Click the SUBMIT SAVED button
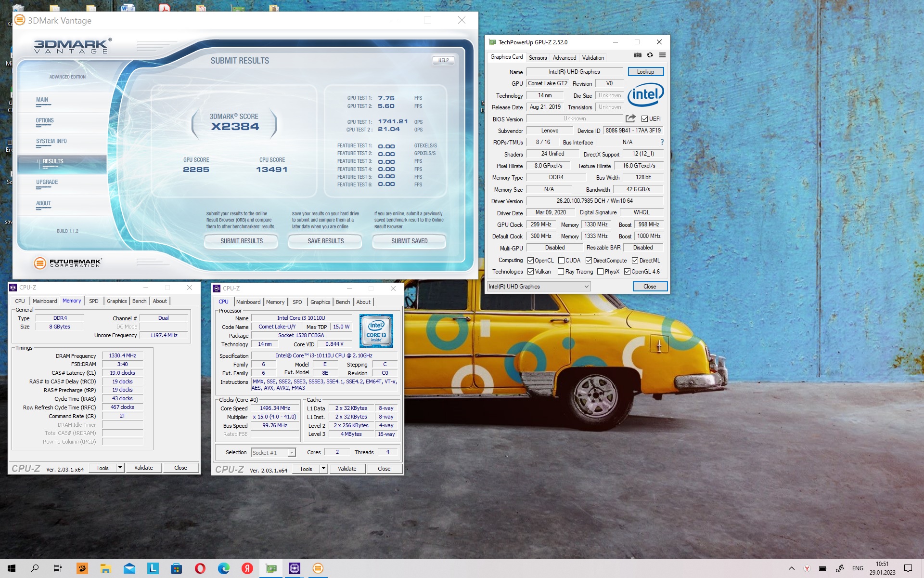Viewport: 924px width, 578px height. (x=409, y=241)
